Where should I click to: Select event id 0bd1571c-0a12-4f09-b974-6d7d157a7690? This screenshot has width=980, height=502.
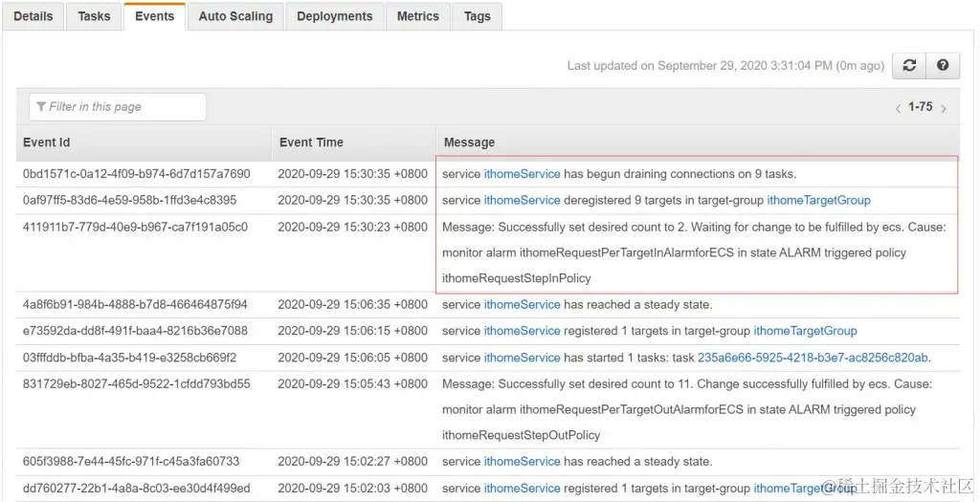coord(136,174)
